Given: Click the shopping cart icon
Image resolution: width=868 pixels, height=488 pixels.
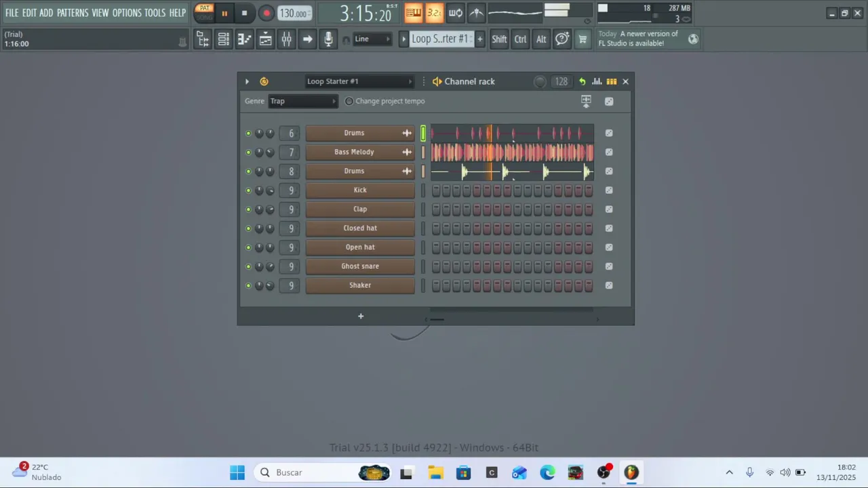Looking at the screenshot, I should tap(583, 39).
